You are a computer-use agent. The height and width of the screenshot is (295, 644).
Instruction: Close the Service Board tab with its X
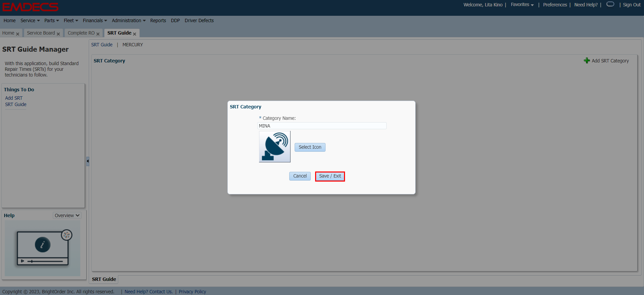[x=58, y=34]
